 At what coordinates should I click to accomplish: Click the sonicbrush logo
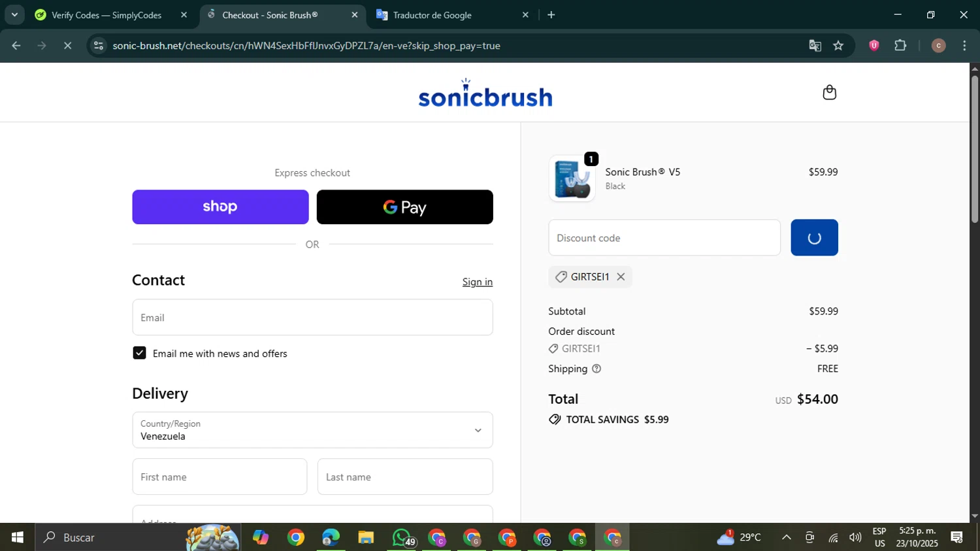pos(485,93)
